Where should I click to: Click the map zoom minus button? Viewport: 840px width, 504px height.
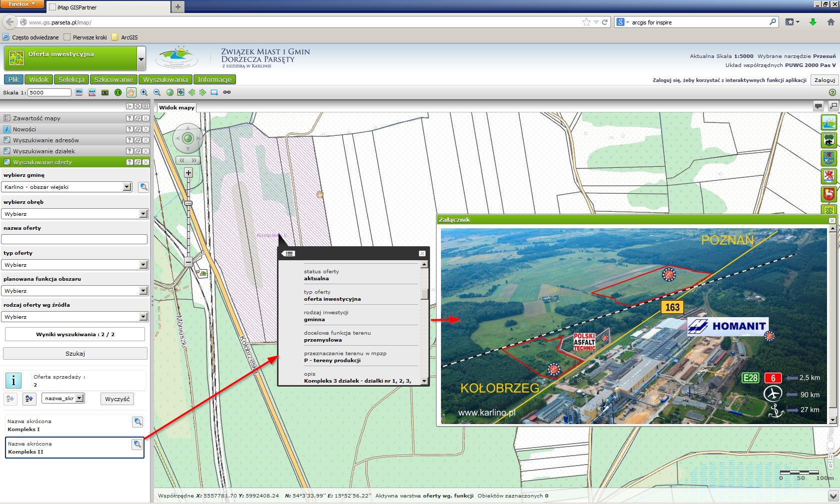pyautogui.click(x=188, y=261)
